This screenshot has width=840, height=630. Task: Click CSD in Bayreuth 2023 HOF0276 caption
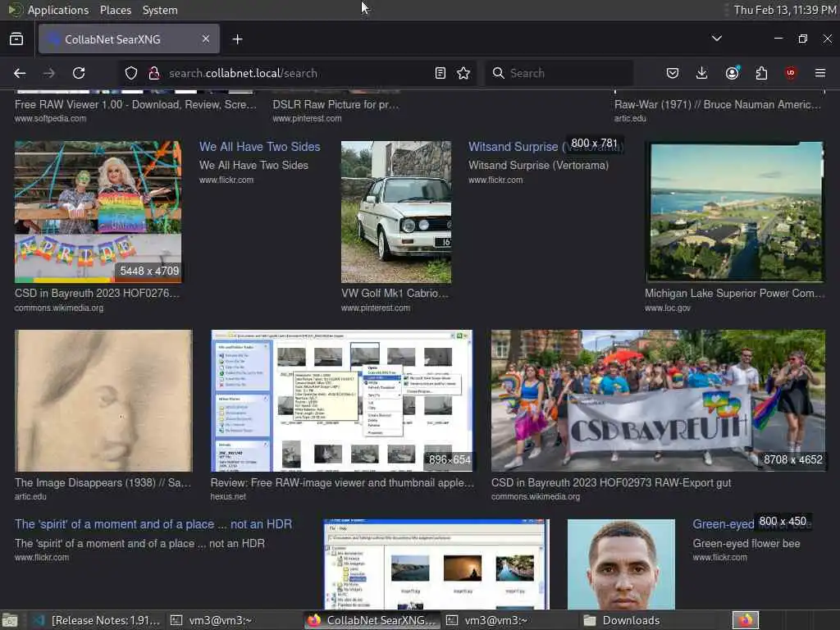[x=97, y=293]
